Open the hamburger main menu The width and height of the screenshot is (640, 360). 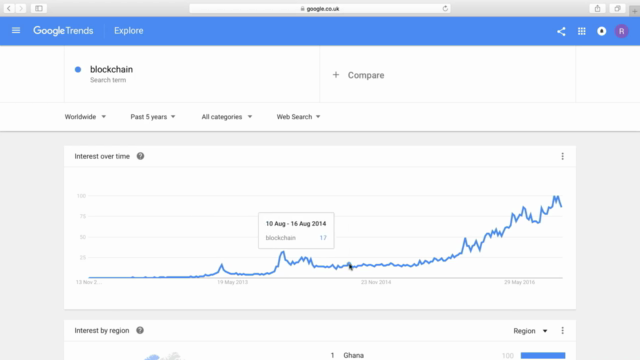coord(16,31)
